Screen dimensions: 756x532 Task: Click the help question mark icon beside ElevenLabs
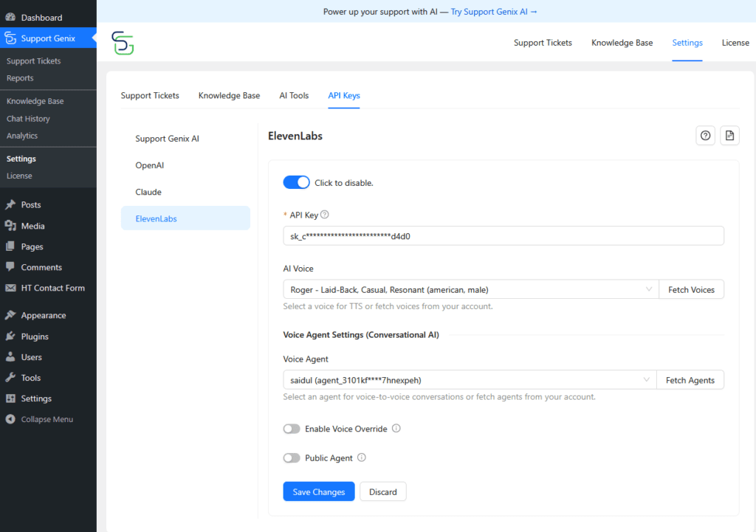[x=705, y=136]
